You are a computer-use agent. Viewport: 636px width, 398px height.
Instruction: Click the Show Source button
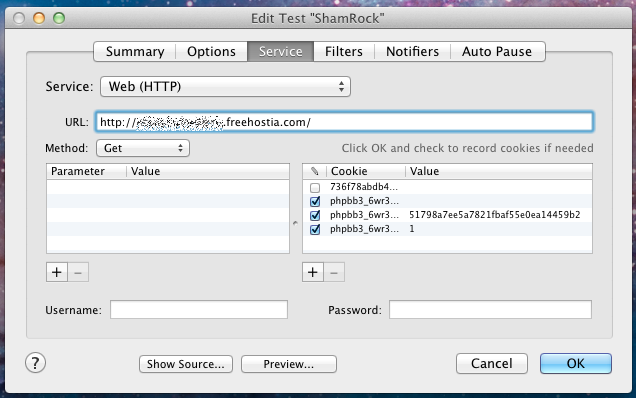[186, 364]
